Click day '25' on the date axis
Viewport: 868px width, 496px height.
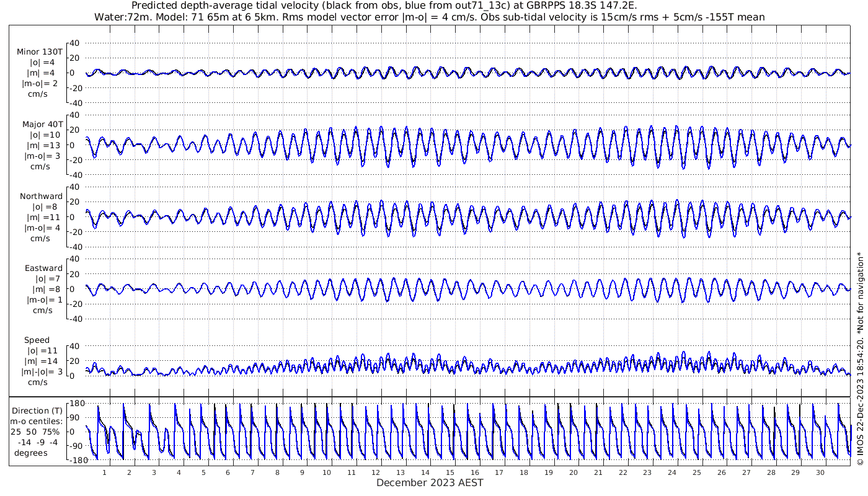point(697,472)
